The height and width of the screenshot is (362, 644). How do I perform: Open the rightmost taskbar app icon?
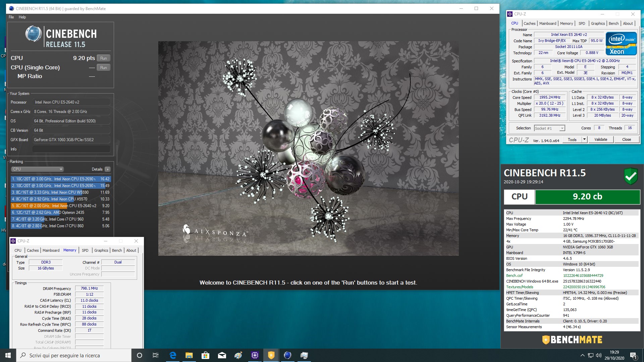pyautogui.click(x=304, y=355)
